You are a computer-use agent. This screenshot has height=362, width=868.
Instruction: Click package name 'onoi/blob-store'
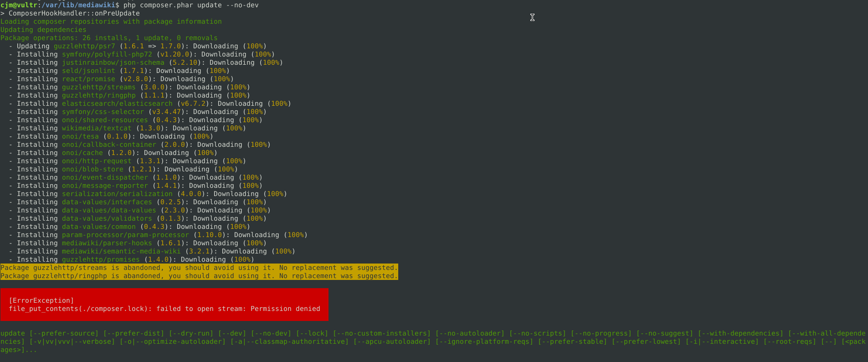click(92, 169)
